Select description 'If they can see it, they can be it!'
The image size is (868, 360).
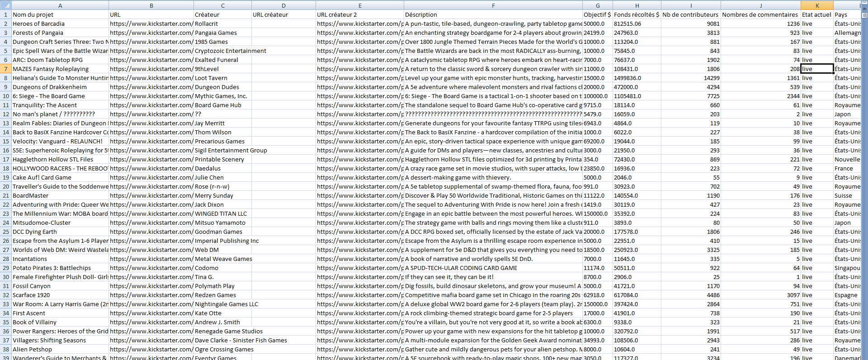pyautogui.click(x=493, y=277)
